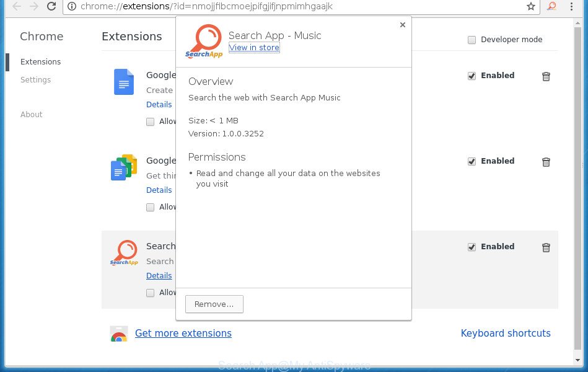
Task: Go back with the browser back arrow
Action: (17, 6)
